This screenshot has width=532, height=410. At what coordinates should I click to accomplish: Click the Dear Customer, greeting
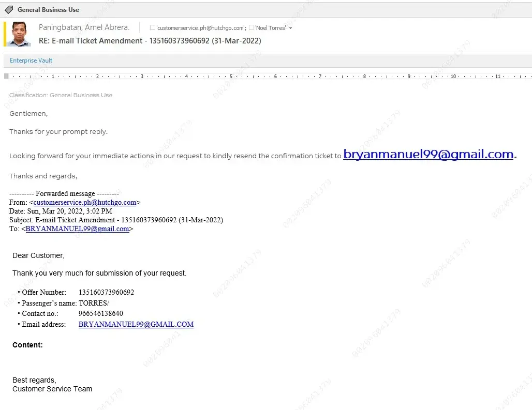pyautogui.click(x=38, y=255)
